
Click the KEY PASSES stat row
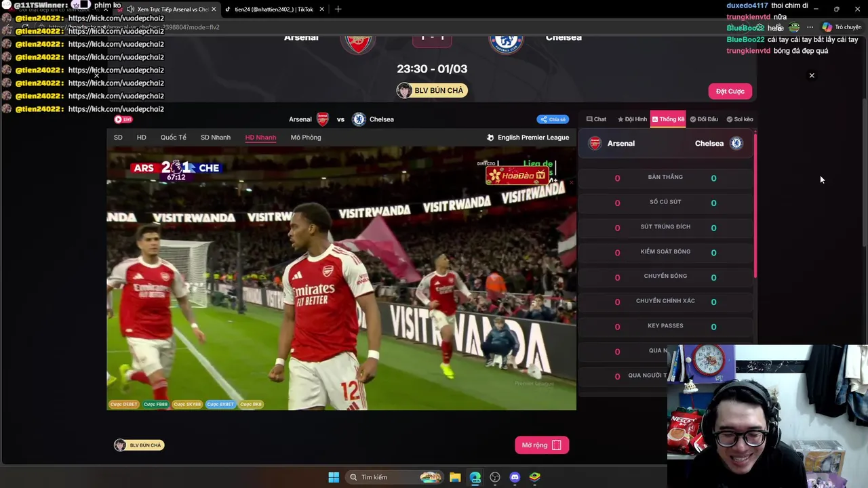665,327
